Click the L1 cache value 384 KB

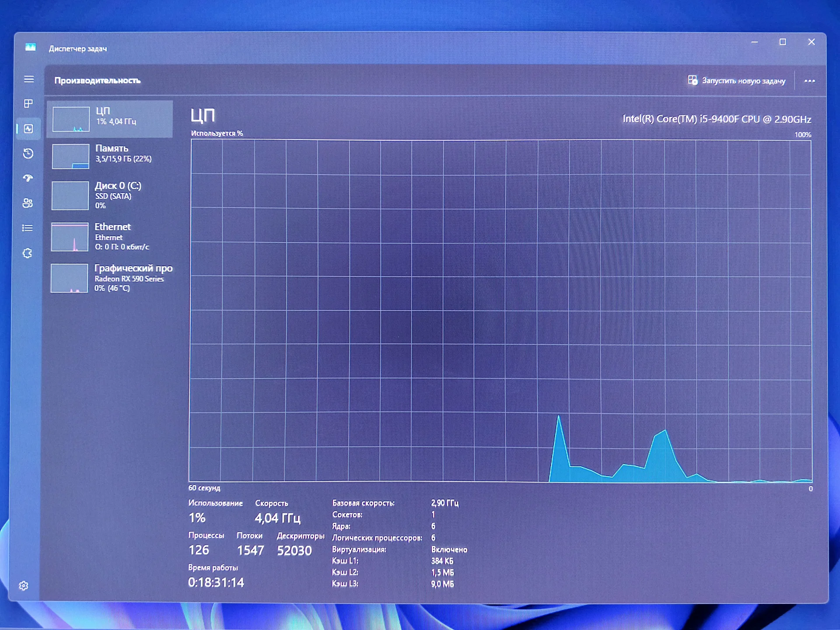click(442, 561)
